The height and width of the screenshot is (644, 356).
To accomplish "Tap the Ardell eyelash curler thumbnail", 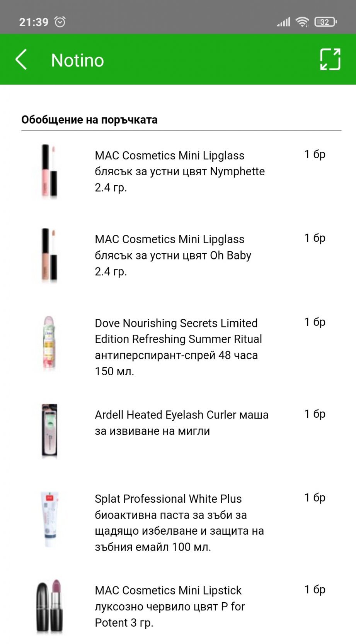I will coord(49,431).
